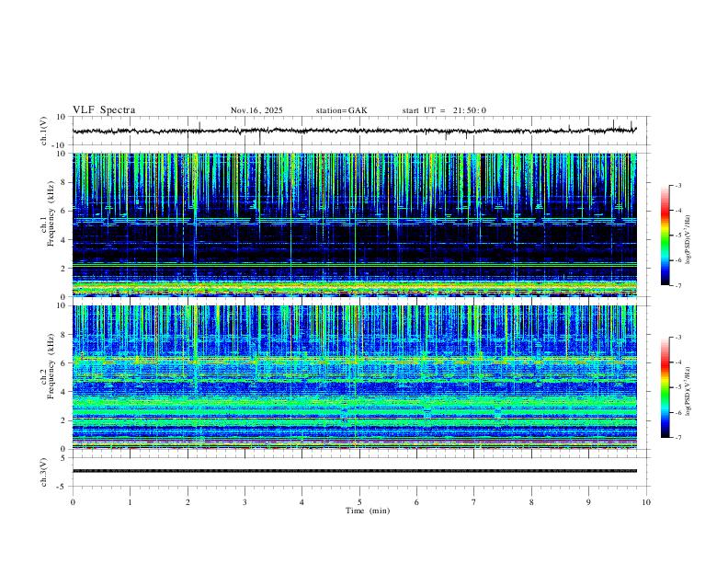
Task: Click the "VLF Spectra" plot title
Action: (104, 110)
